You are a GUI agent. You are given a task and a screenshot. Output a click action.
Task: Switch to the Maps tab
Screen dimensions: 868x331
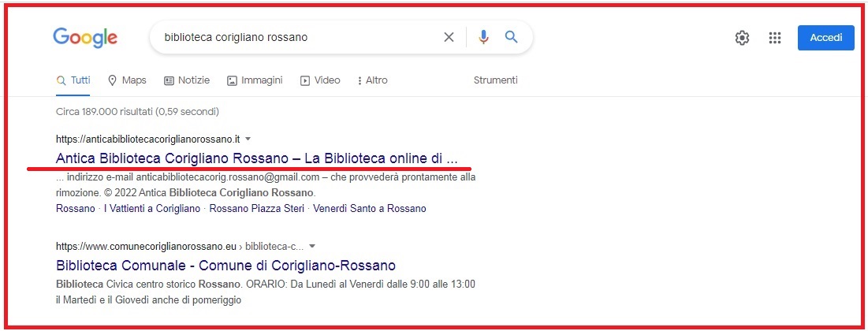(x=127, y=80)
